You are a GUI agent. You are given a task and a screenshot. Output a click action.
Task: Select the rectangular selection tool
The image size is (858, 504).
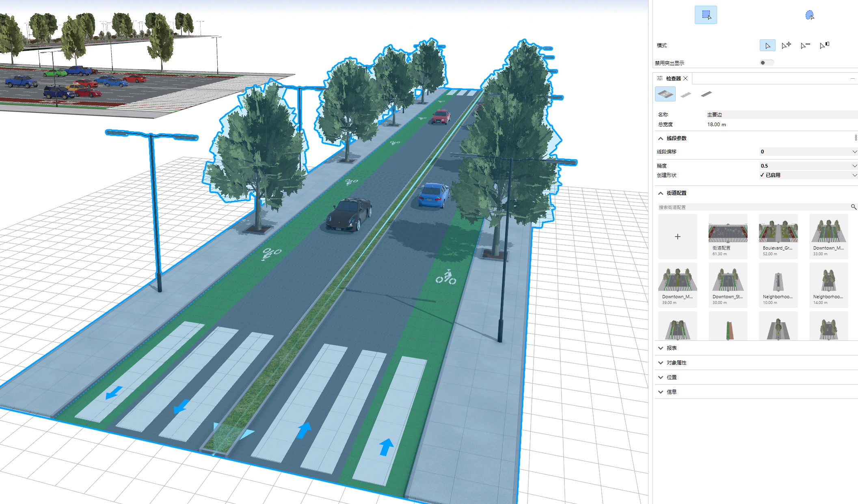pyautogui.click(x=705, y=15)
